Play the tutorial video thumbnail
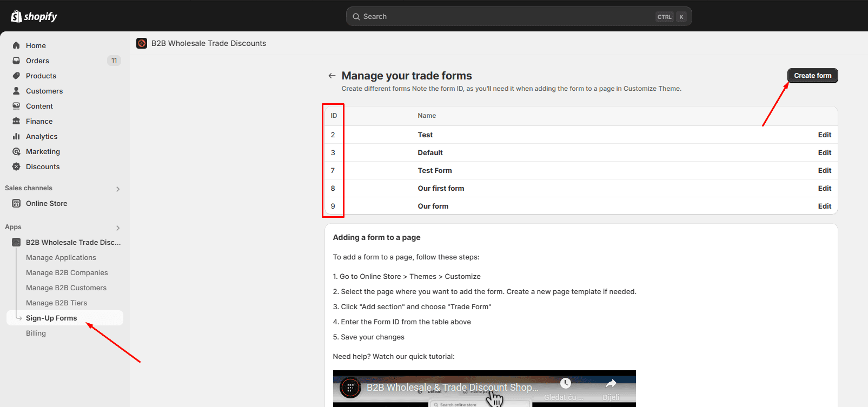This screenshot has height=407, width=868. click(x=484, y=389)
